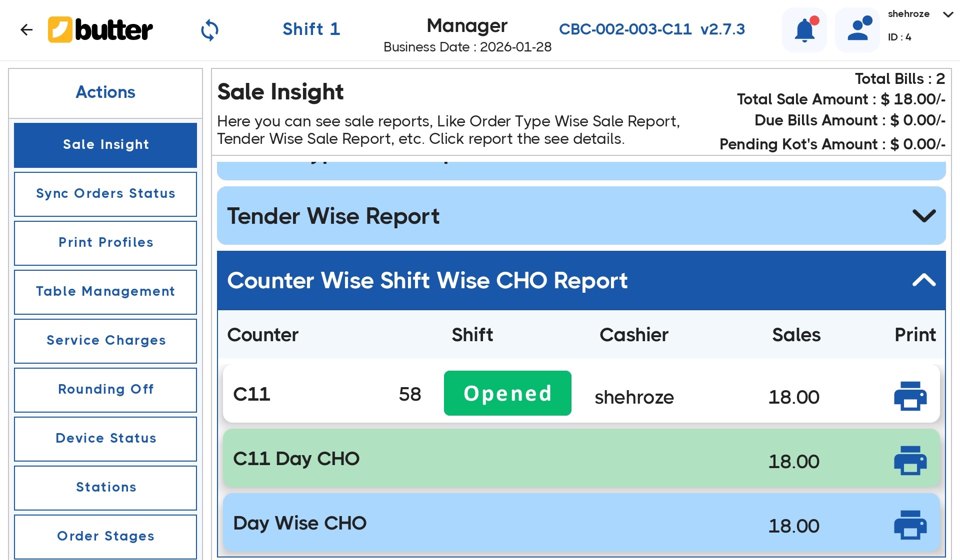Viewport: 960px width, 560px height.
Task: Toggle the Opened shift status
Action: point(507,393)
